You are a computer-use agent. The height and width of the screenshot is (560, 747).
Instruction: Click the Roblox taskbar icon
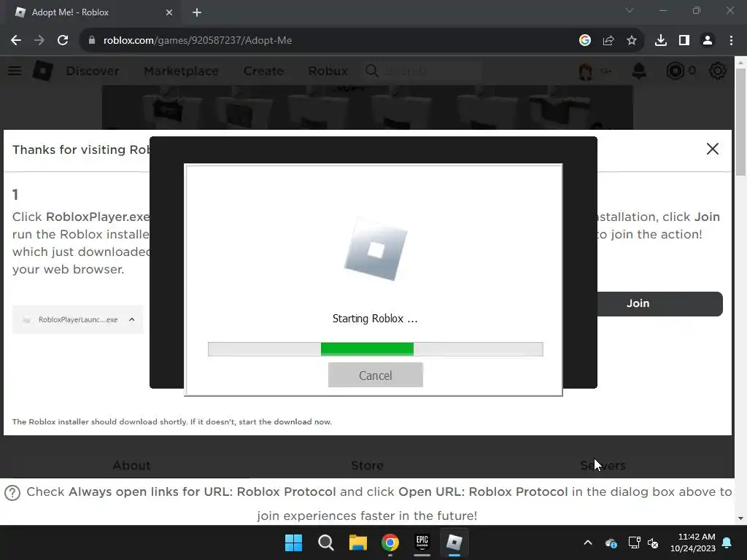coord(454,542)
